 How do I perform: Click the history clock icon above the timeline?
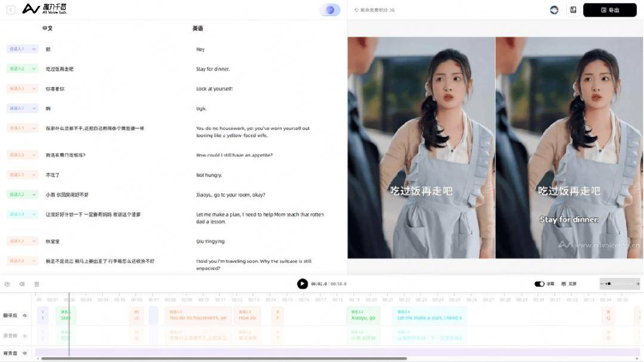7,284
